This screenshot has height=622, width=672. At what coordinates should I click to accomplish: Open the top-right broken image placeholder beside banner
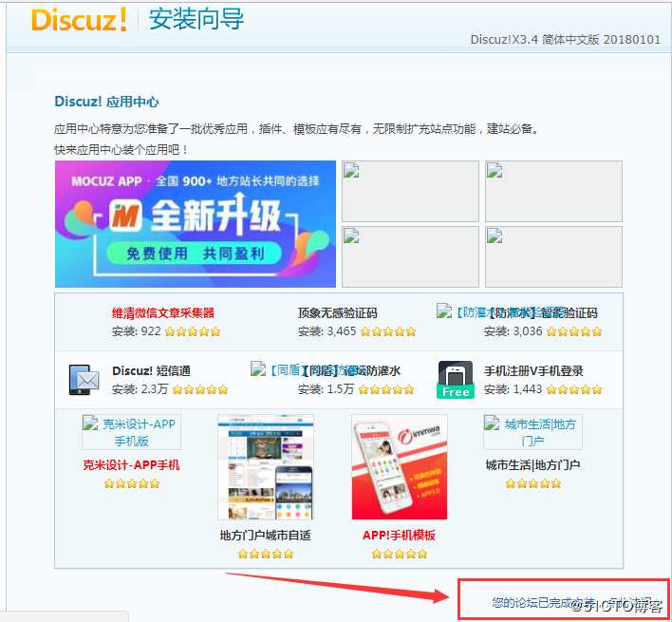click(553, 191)
